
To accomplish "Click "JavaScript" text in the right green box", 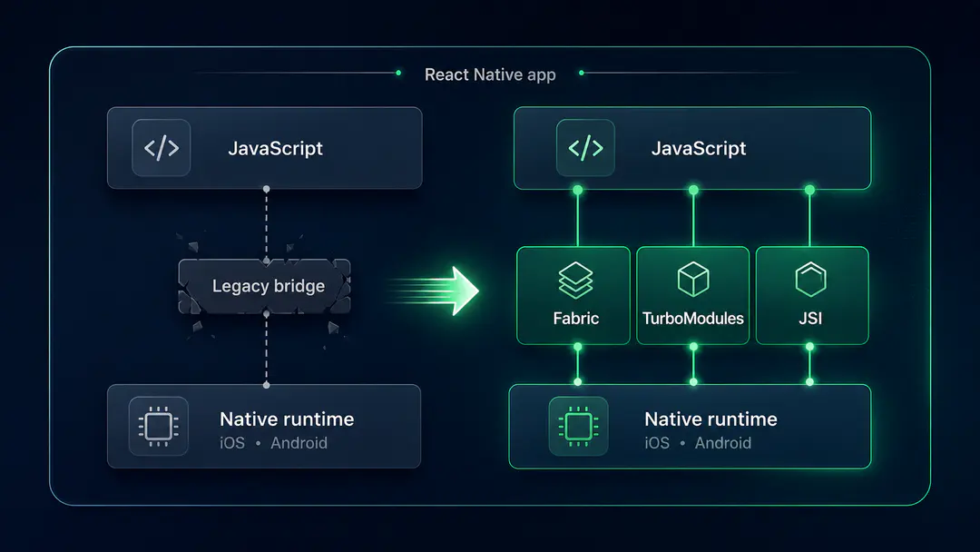I will coord(699,148).
